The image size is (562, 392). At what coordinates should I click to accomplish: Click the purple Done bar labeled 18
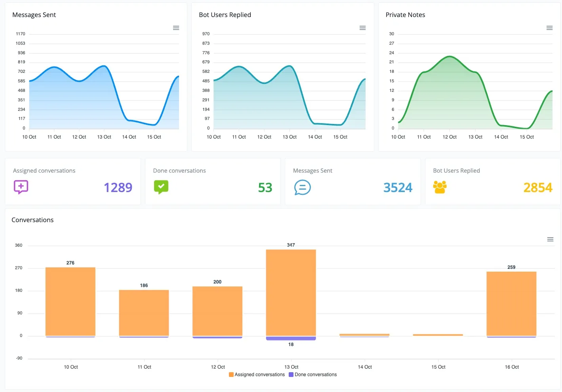pyautogui.click(x=291, y=338)
